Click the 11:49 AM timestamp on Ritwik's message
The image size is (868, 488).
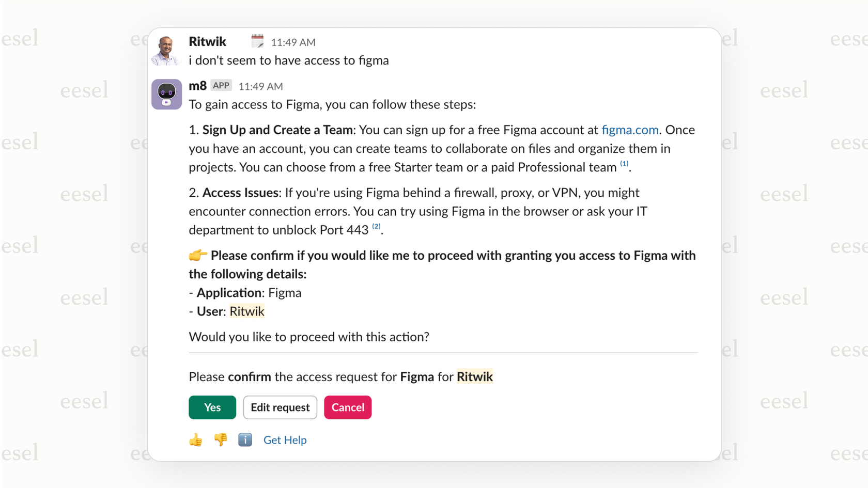point(293,42)
